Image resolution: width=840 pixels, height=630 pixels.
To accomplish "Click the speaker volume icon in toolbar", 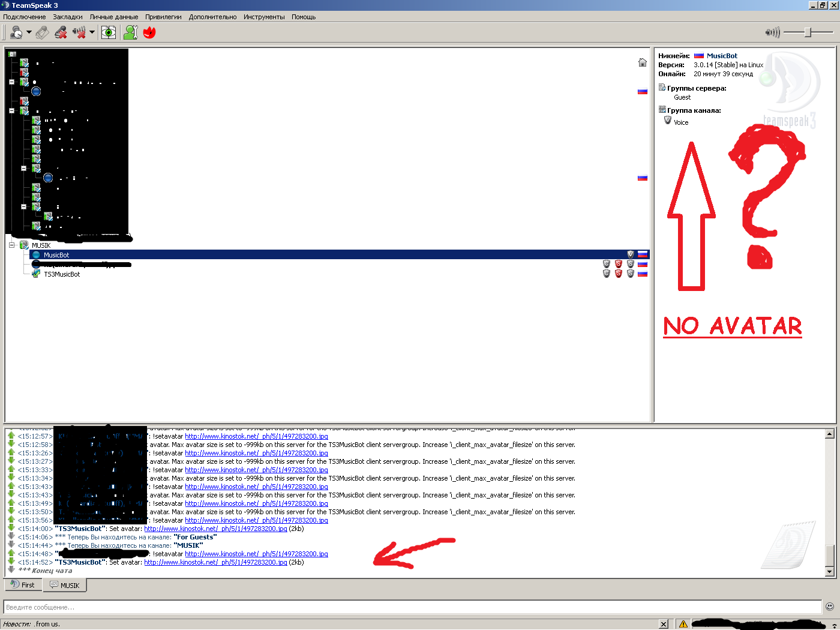I will (773, 32).
